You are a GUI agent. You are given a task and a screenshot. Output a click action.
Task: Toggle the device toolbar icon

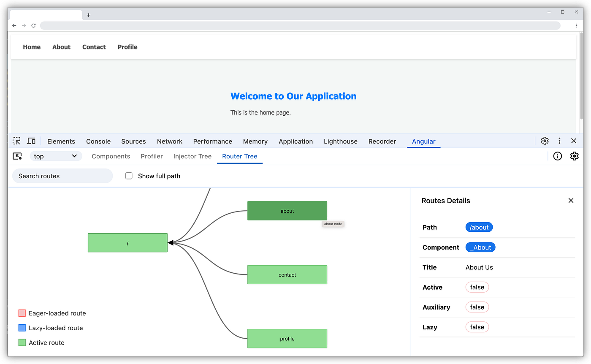[x=31, y=141]
